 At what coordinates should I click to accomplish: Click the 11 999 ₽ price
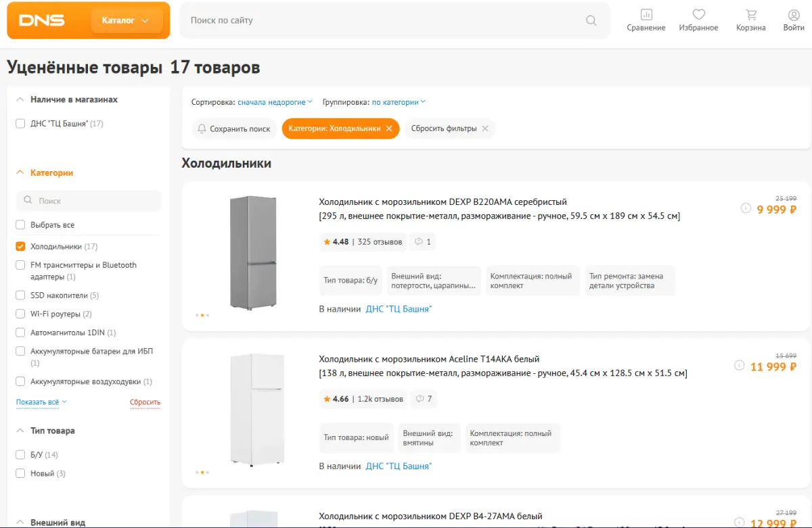(773, 367)
